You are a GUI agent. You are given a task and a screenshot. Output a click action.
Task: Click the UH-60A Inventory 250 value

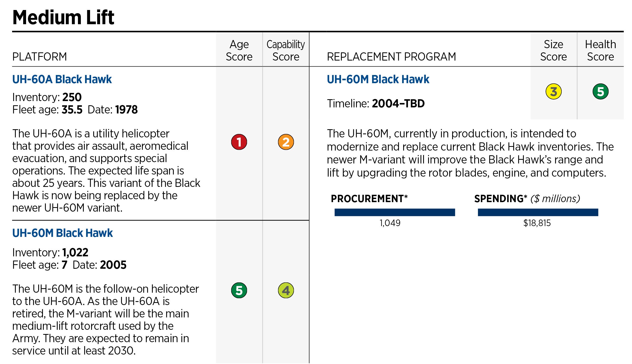[72, 97]
